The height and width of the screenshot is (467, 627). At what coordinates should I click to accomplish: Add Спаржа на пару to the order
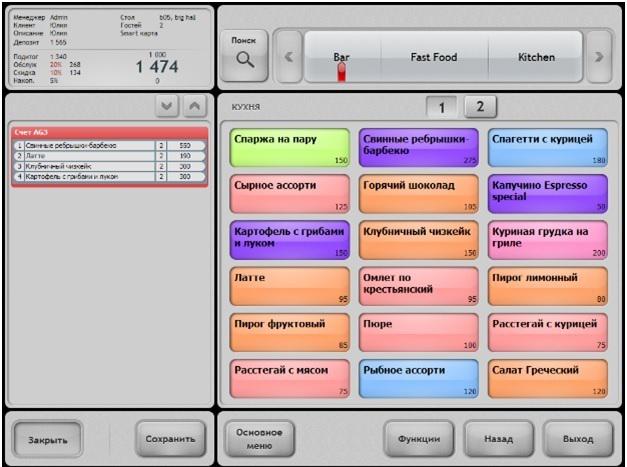290,148
